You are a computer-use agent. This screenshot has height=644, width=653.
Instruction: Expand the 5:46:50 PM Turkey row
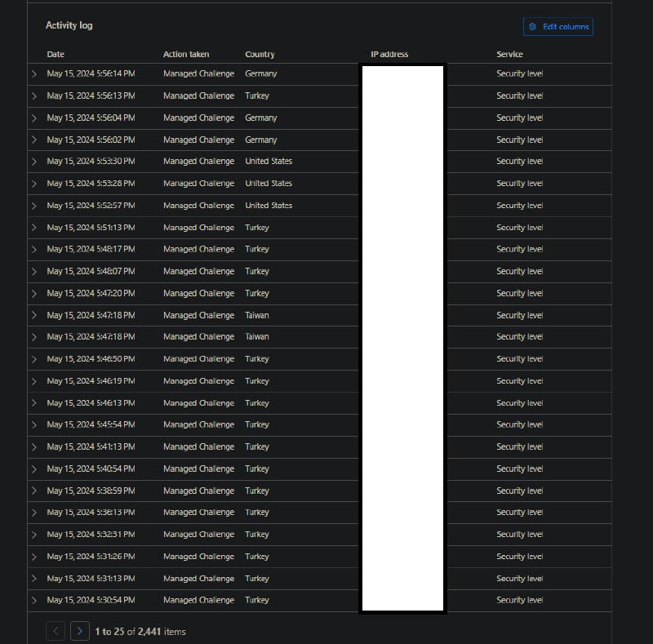(x=34, y=358)
